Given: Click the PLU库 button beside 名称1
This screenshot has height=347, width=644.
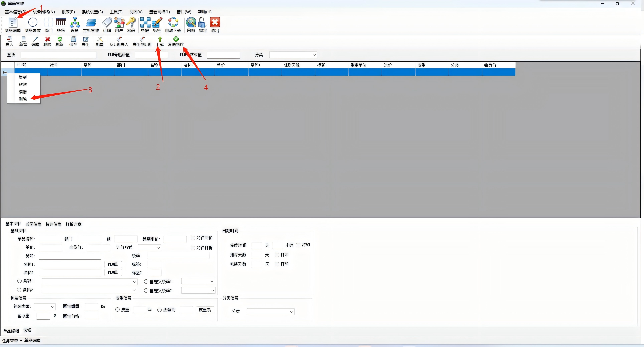Looking at the screenshot, I should (x=113, y=264).
